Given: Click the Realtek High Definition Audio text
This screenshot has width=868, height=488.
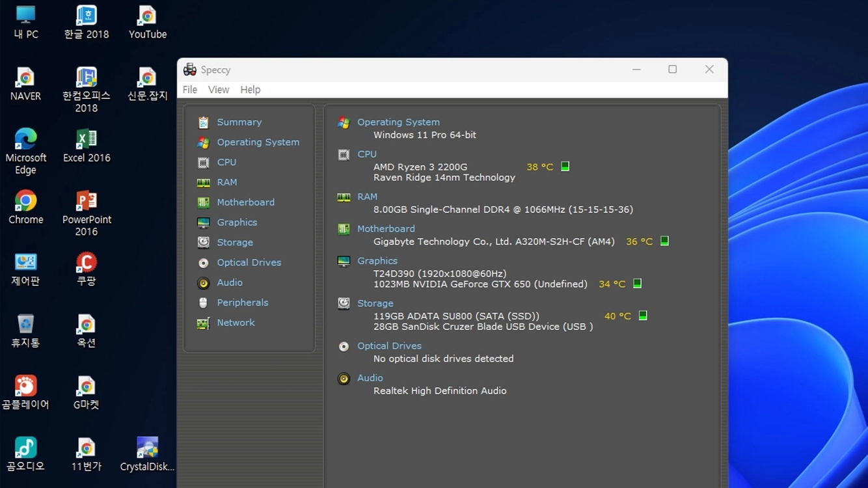Looking at the screenshot, I should tap(440, 391).
